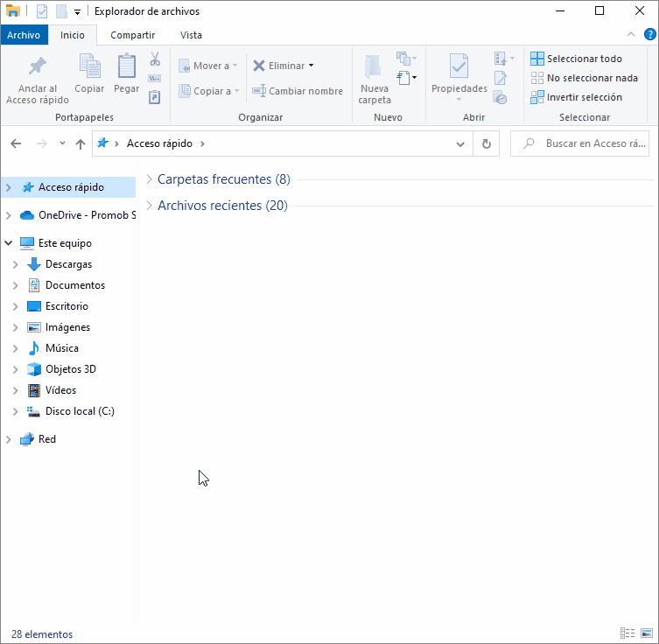
Task: Open the address bar history dropdown
Action: tap(460, 144)
